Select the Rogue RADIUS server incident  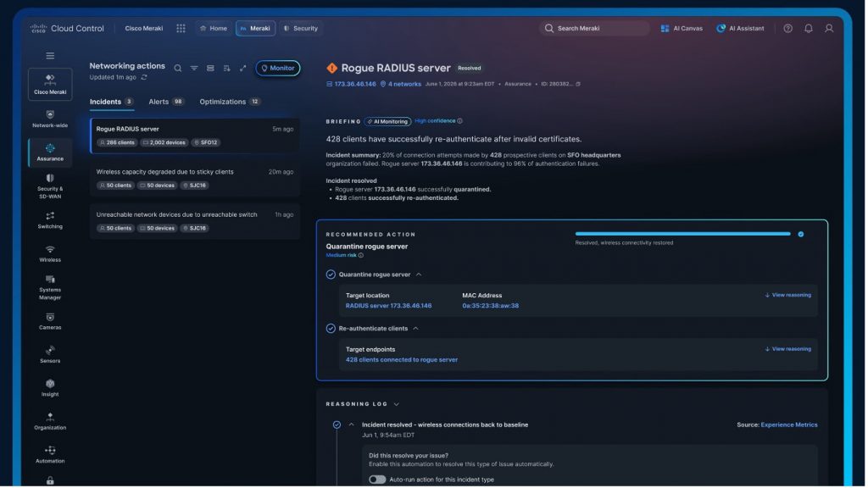click(x=196, y=136)
